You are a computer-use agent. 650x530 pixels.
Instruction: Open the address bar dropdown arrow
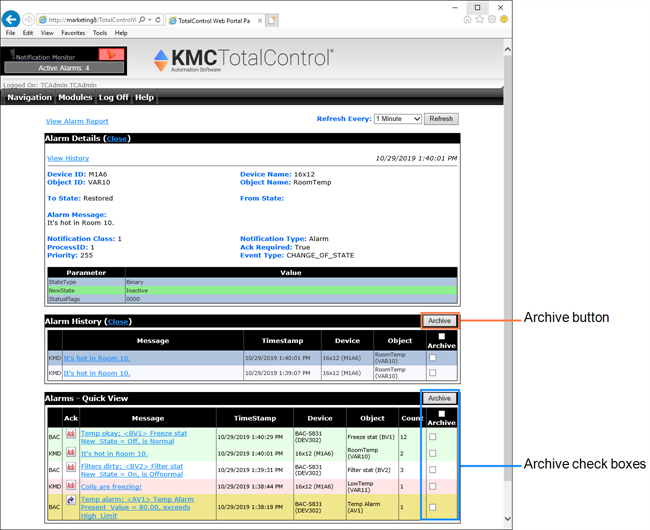coord(150,19)
